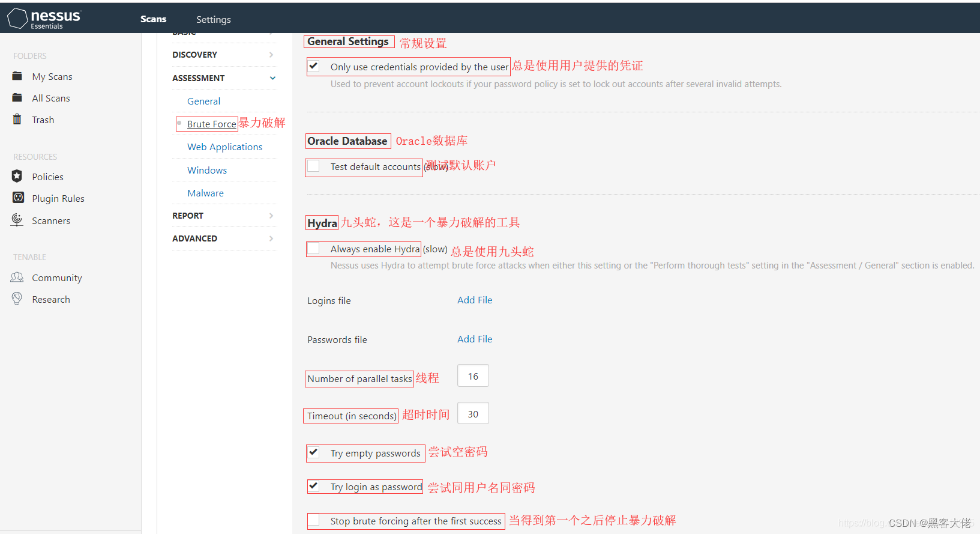This screenshot has width=980, height=534.
Task: Enable Always enable Hydra checkbox
Action: pyautogui.click(x=313, y=249)
